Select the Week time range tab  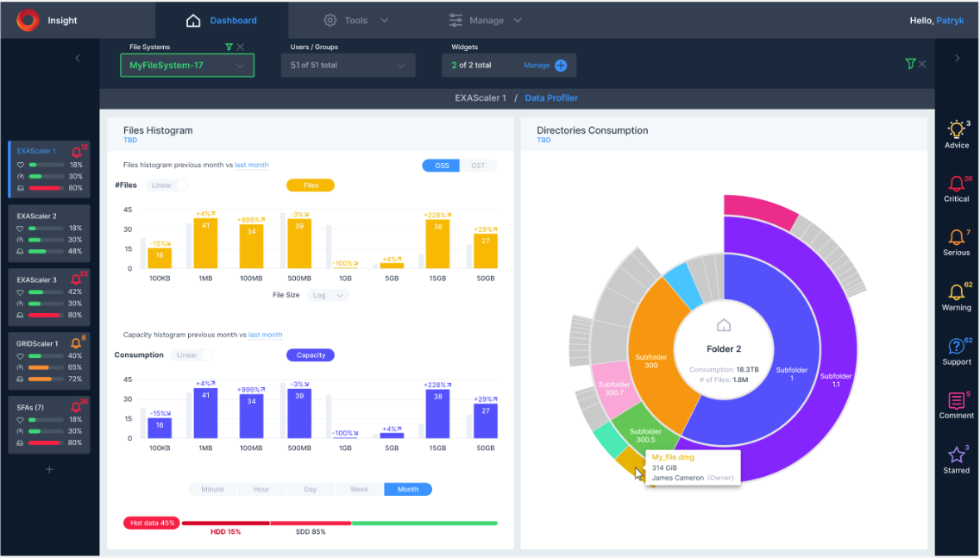[x=359, y=489]
